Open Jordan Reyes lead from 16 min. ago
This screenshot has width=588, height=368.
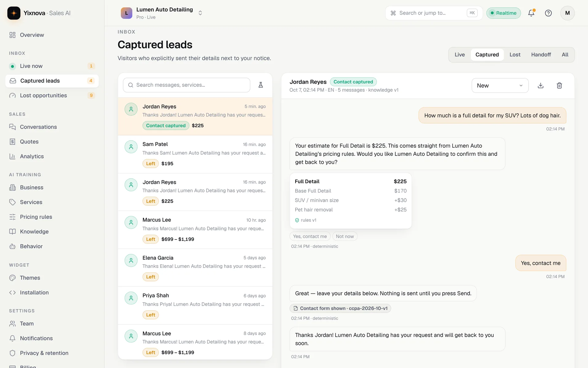click(195, 192)
